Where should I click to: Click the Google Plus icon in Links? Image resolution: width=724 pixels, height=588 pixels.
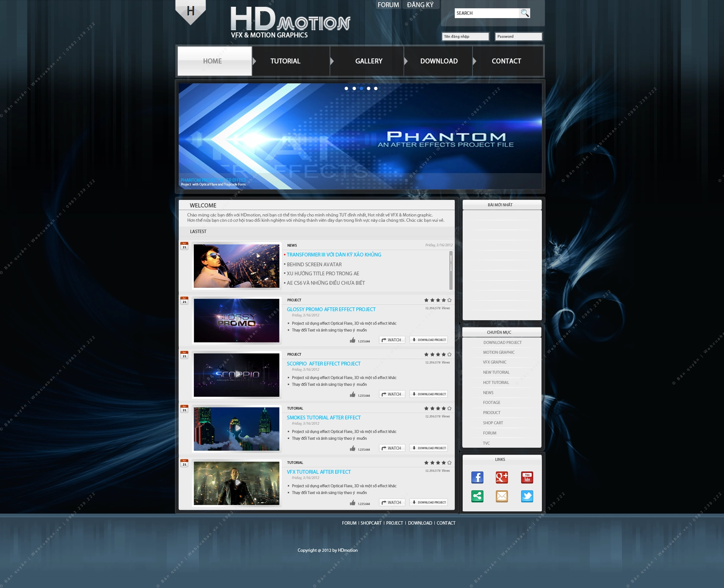(502, 477)
